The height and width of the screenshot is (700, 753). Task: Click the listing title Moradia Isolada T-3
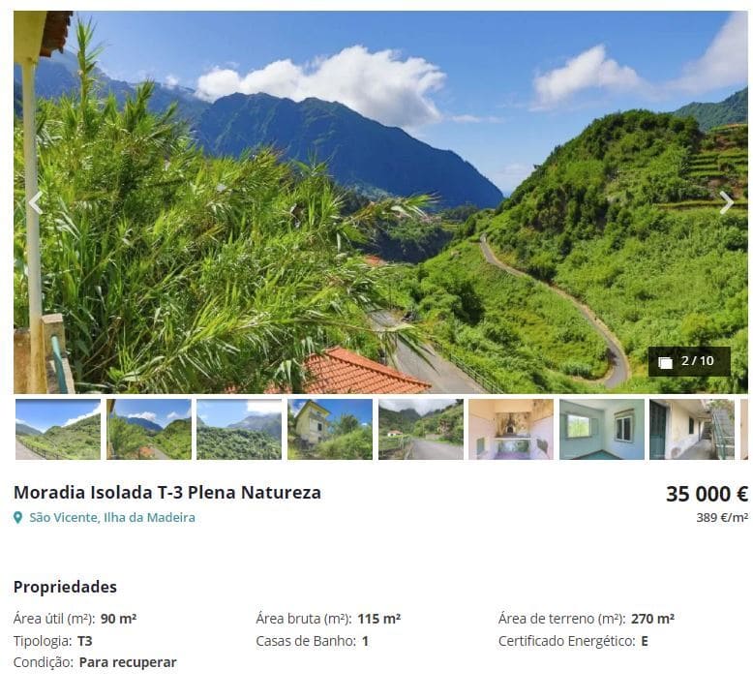tap(167, 493)
